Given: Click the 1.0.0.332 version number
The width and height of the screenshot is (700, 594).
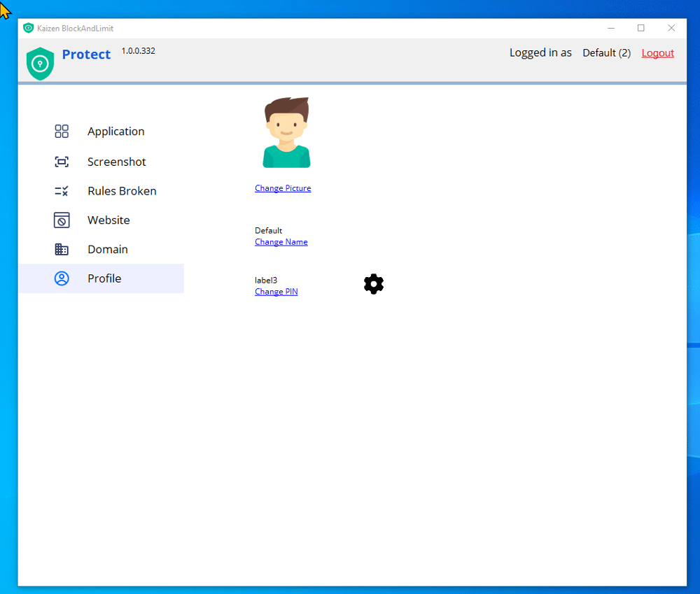Looking at the screenshot, I should pos(138,51).
